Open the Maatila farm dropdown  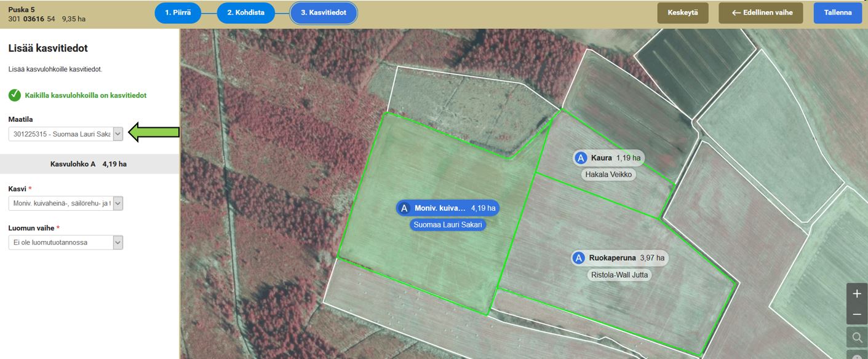click(x=118, y=134)
